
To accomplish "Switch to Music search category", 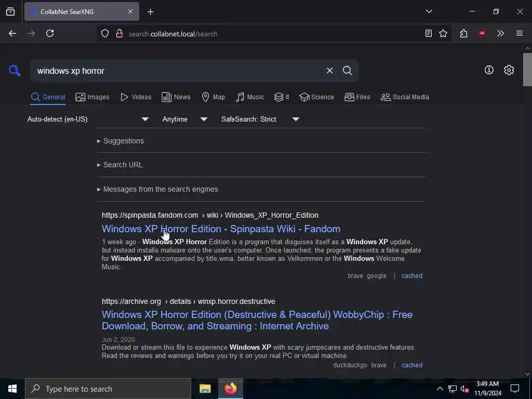I will 250,97.
